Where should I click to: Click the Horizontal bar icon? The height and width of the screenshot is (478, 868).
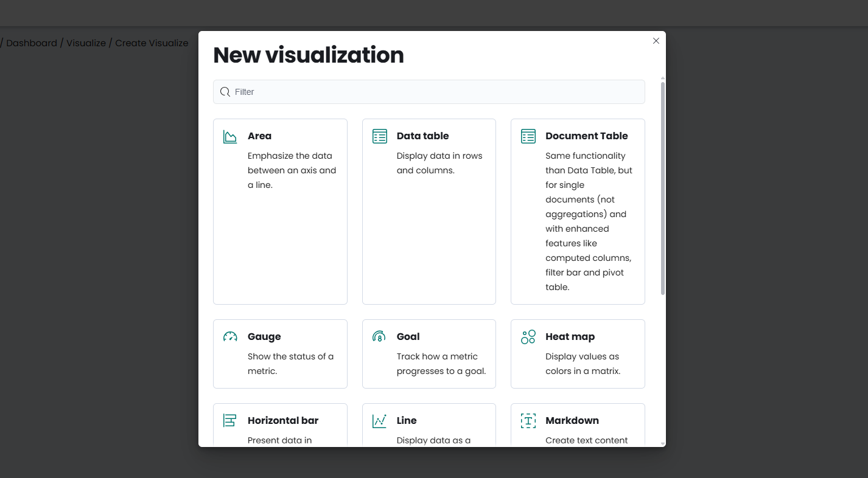point(230,421)
